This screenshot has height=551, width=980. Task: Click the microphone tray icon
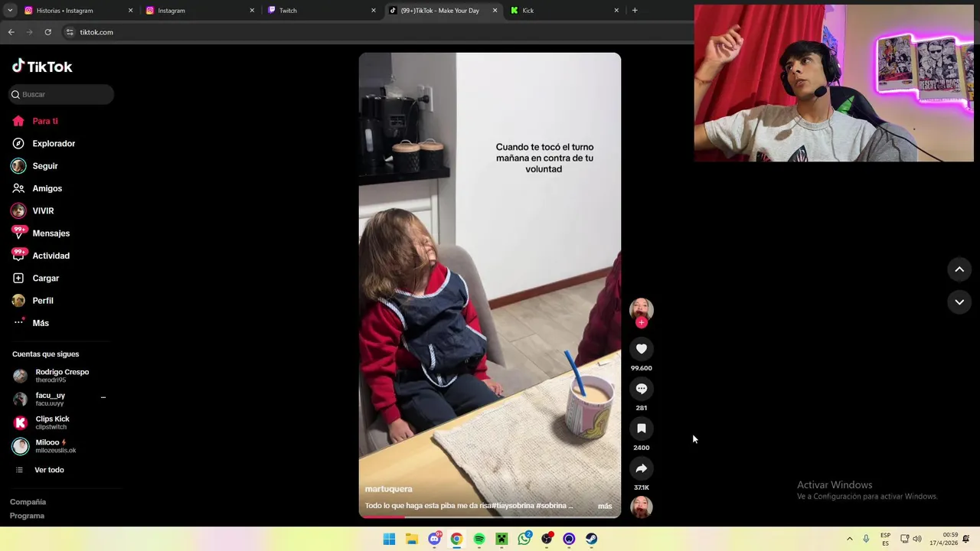(866, 539)
